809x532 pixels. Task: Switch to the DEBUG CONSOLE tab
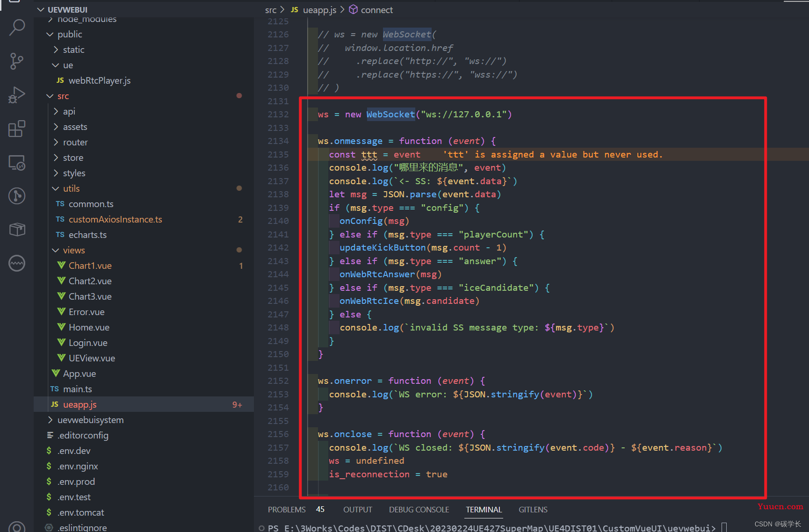(419, 510)
